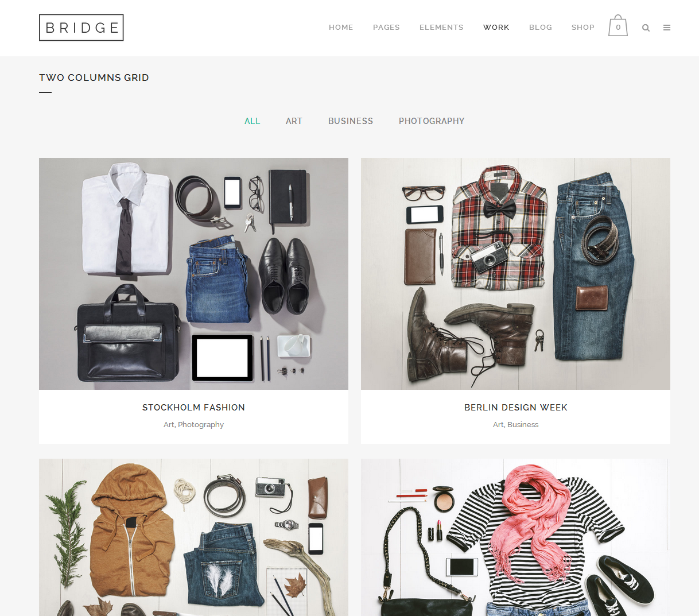Image resolution: width=699 pixels, height=616 pixels.
Task: Open the Stockholm Fashion title link
Action: [x=193, y=408]
